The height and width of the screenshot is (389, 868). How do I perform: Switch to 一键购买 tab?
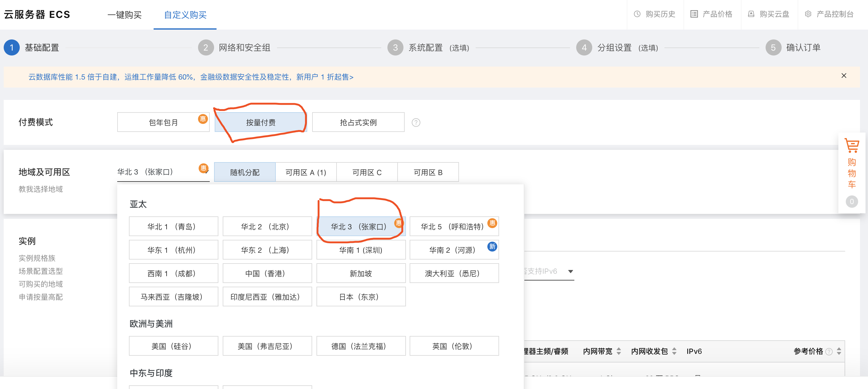(124, 15)
